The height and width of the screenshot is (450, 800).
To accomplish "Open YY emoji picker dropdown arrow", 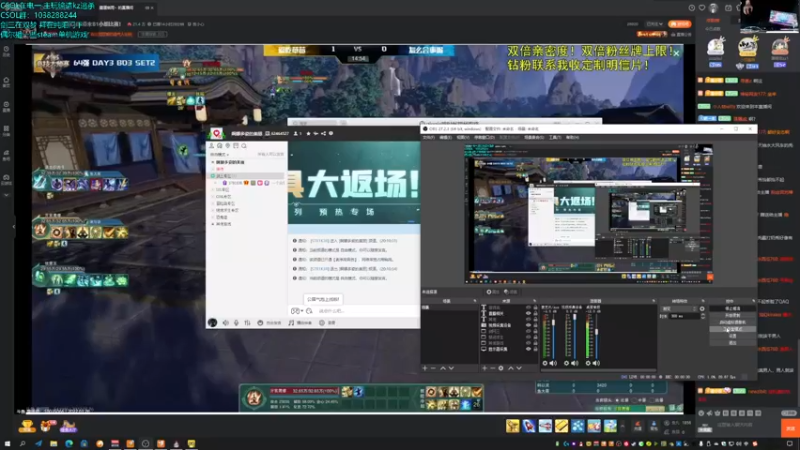I will 302,311.
